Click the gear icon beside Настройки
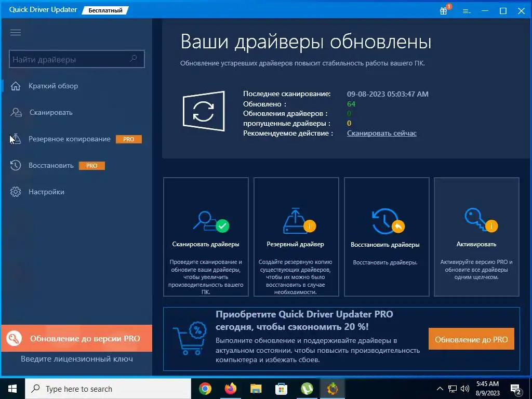Image resolution: width=532 pixels, height=399 pixels. click(x=16, y=192)
